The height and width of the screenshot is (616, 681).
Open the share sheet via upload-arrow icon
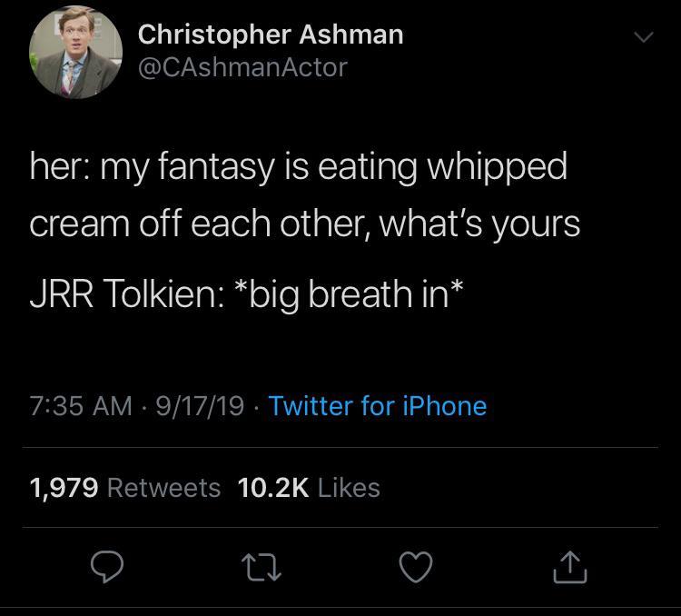point(570,567)
